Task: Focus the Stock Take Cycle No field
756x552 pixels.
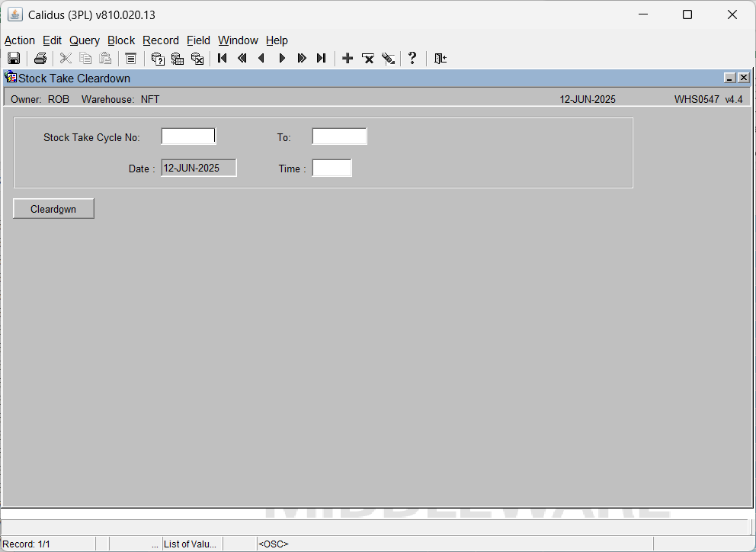Action: [x=188, y=136]
